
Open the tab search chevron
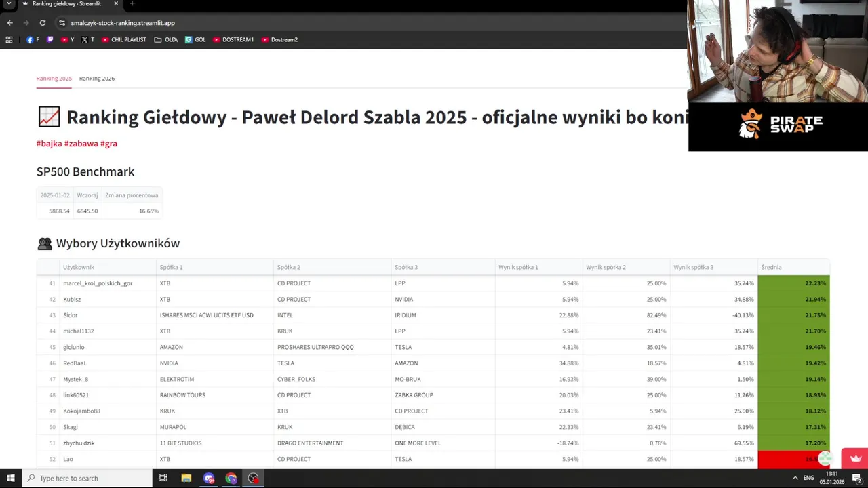pos(9,4)
